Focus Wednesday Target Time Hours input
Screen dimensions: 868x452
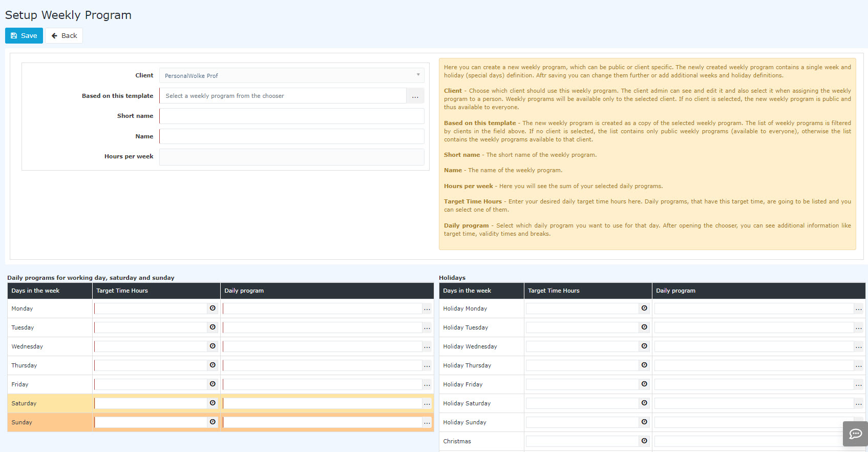coord(151,346)
